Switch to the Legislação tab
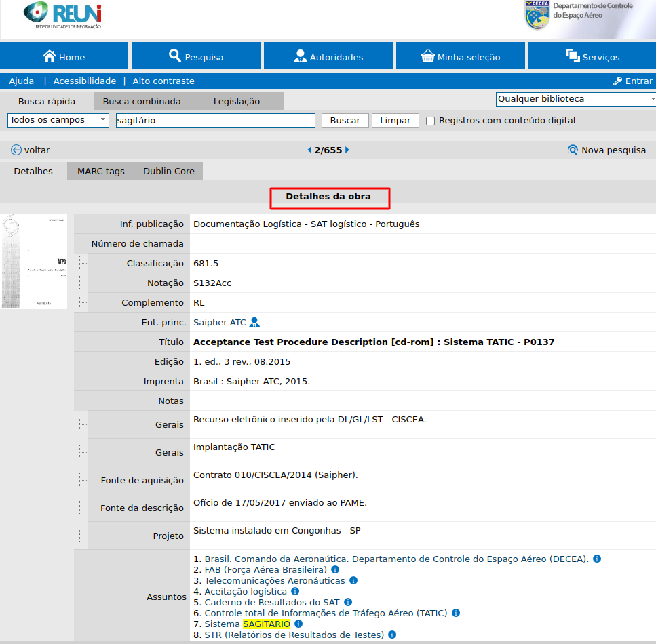Viewport: 656px width, 644px height. [x=237, y=101]
